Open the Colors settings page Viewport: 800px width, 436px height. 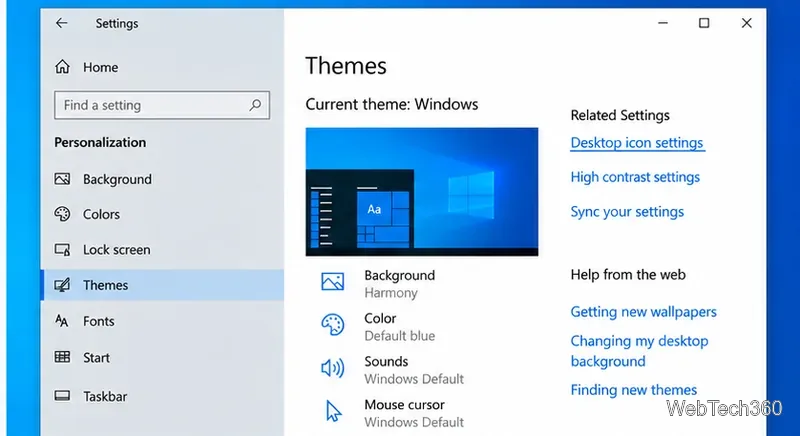pyautogui.click(x=162, y=214)
